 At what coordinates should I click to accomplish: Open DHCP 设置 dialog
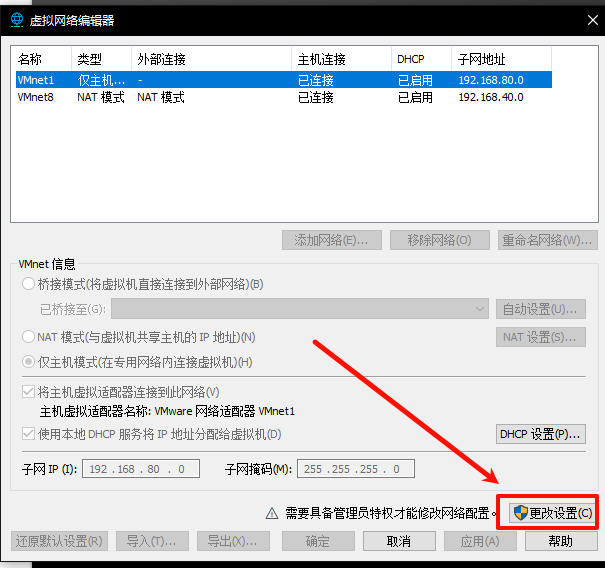click(x=541, y=434)
